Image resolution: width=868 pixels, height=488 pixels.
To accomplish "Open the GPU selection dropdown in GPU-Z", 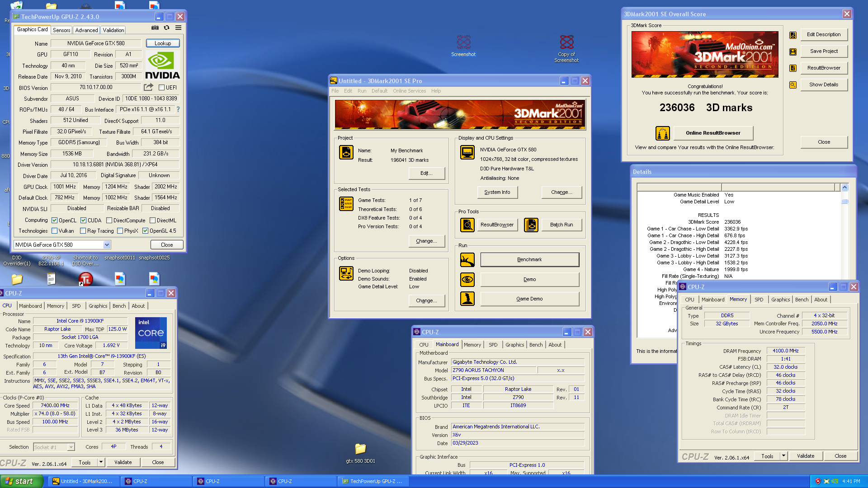I will pos(107,245).
